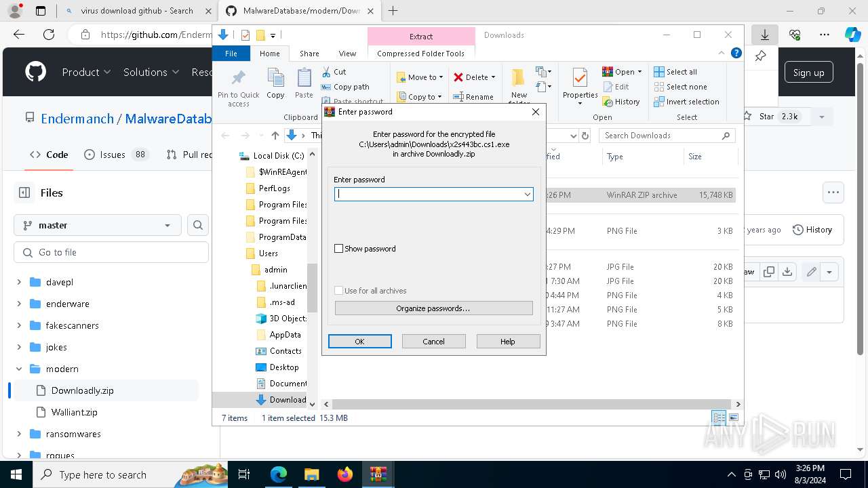Image resolution: width=868 pixels, height=488 pixels.
Task: Open Edge Downloads toolbar icon
Action: click(x=765, y=35)
